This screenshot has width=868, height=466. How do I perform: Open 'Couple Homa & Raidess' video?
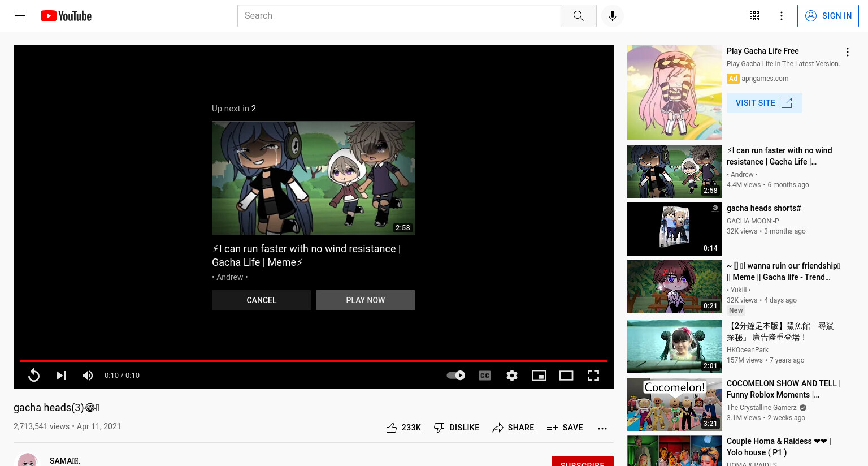[779, 447]
